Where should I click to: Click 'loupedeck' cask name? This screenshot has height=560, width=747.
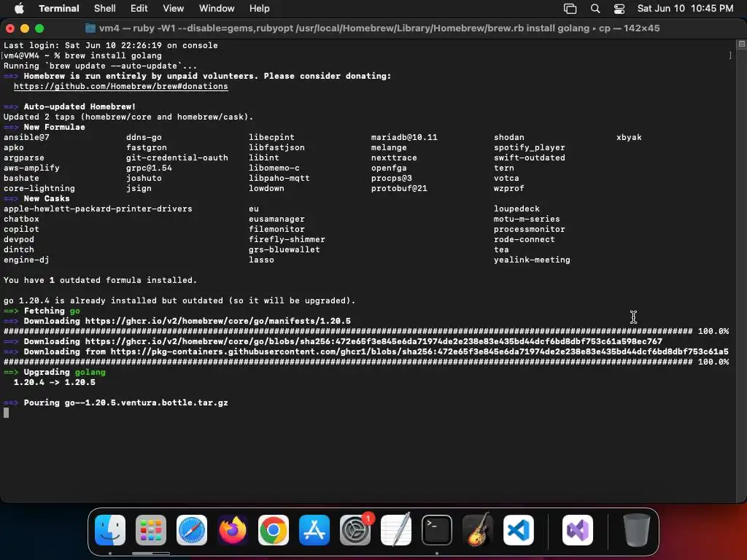click(516, 209)
